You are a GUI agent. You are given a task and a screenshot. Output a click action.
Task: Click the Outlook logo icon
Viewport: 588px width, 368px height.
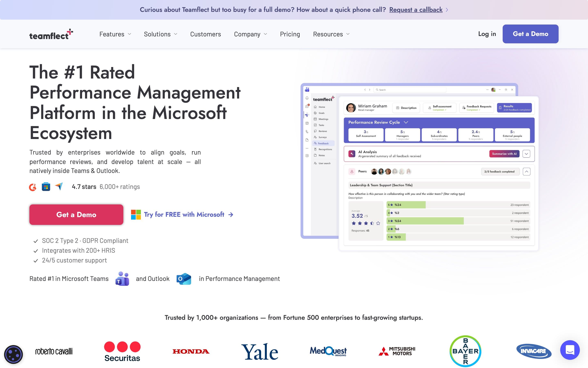pos(184,279)
